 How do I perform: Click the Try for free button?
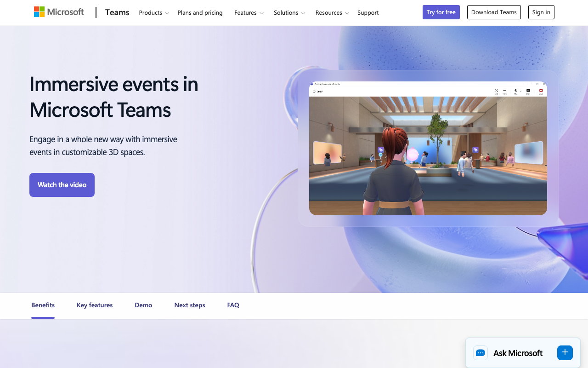click(x=441, y=12)
